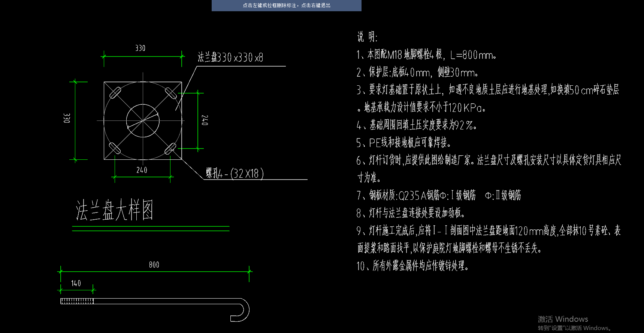The image size is (644, 333).
Task: Click the top 330 dimension label
Action: coord(140,48)
